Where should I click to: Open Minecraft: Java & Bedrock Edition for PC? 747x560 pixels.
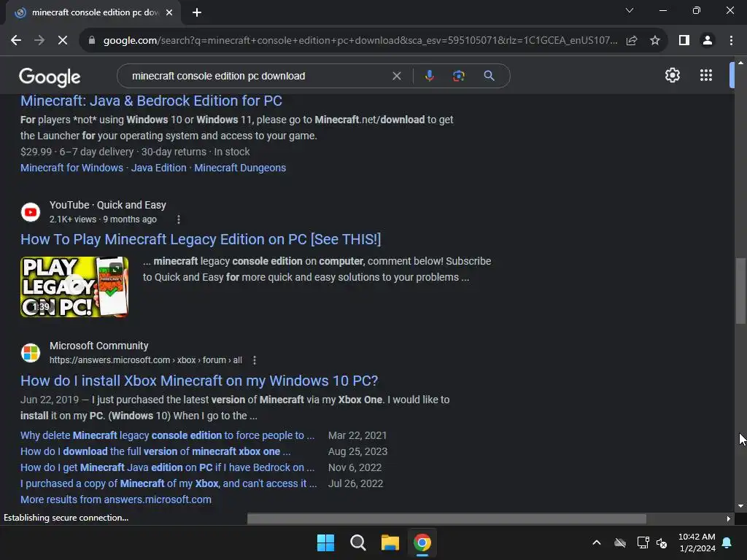[x=152, y=101]
